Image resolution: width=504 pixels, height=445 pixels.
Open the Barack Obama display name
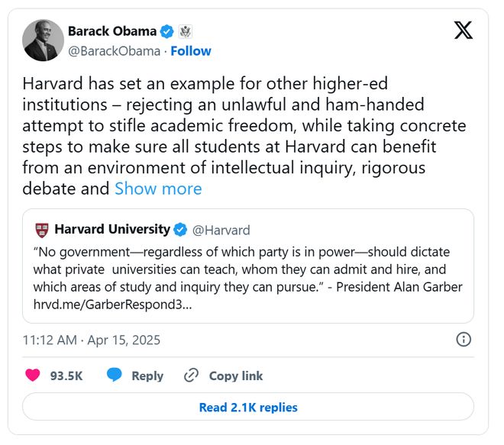[114, 32]
